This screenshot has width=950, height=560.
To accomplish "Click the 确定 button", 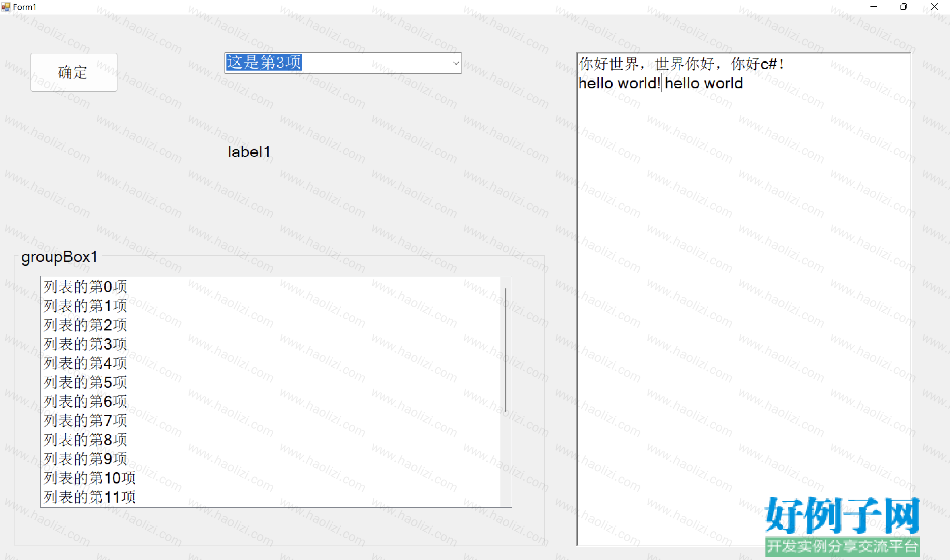I will (74, 72).
